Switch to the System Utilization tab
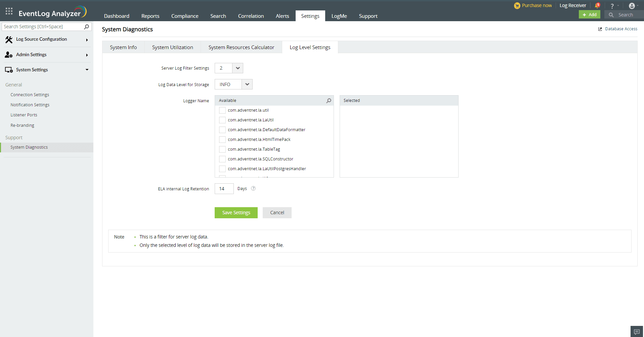The width and height of the screenshot is (644, 337). [172, 47]
